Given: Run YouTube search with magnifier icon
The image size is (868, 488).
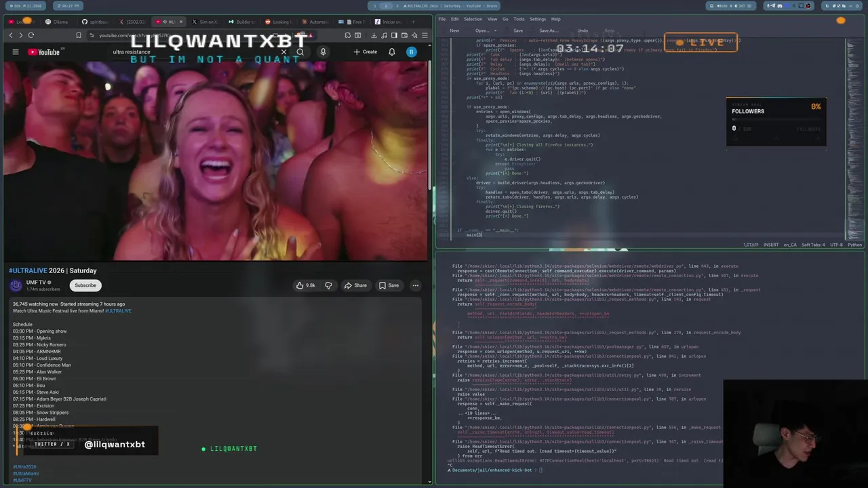Looking at the screenshot, I should 300,52.
